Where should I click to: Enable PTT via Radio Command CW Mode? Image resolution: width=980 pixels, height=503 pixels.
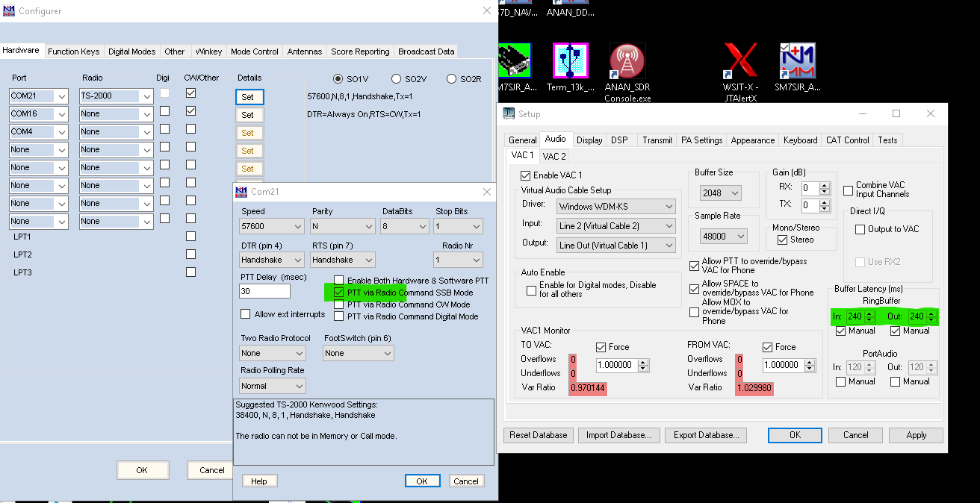click(339, 304)
